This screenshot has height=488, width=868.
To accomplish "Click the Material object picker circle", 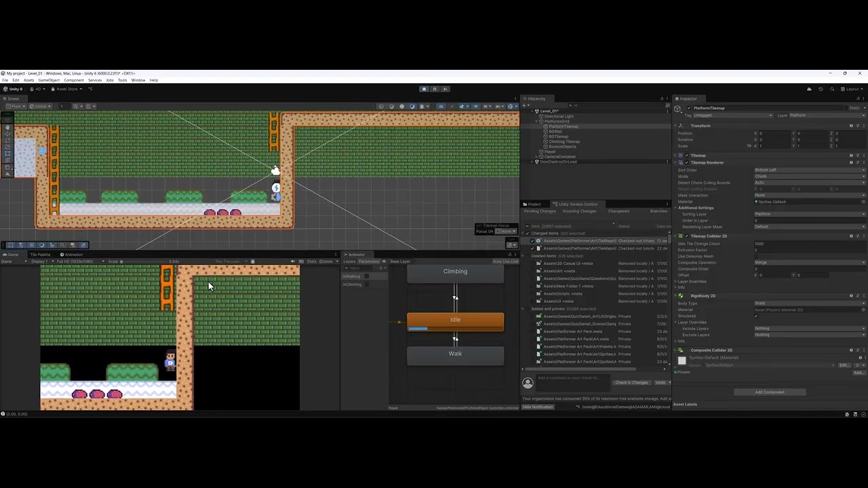I will point(863,201).
